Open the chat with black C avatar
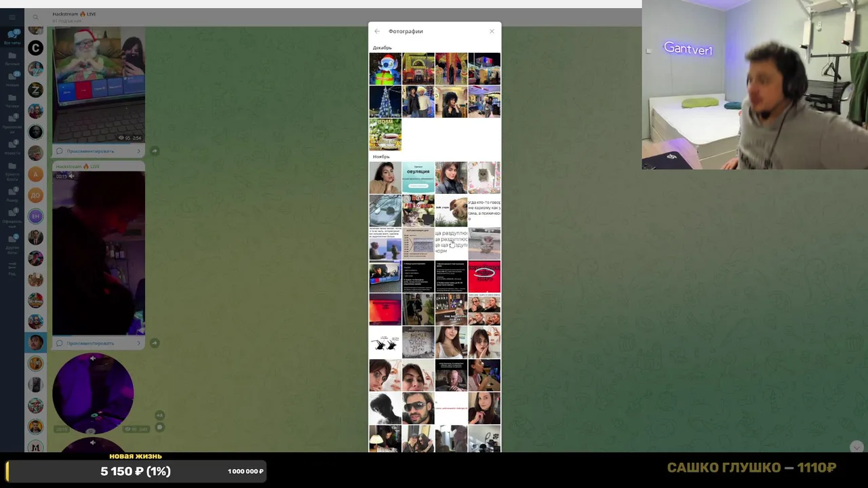 35,47
